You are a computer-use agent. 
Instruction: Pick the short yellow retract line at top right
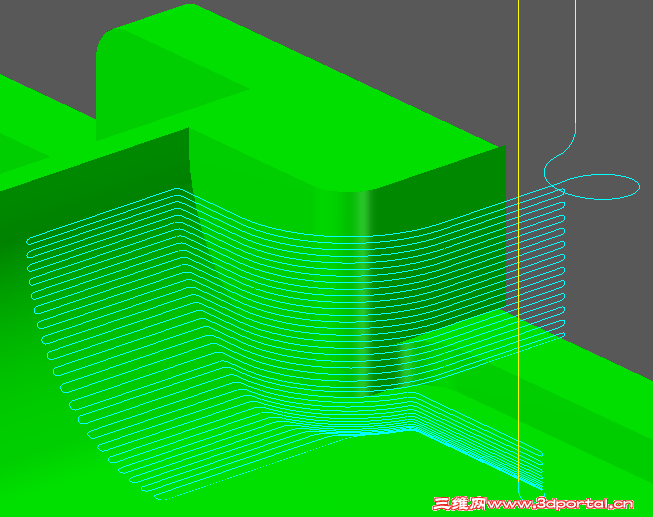coord(576,62)
